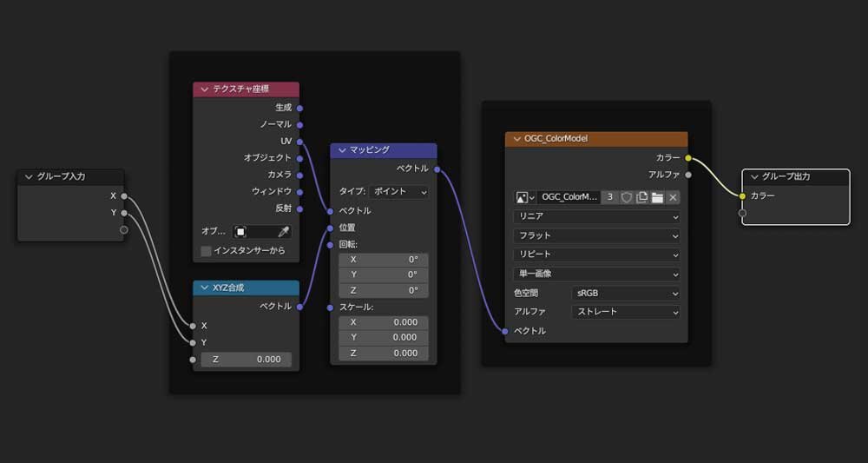Open the リピート extension dropdown
This screenshot has width=868, height=463.
click(597, 255)
